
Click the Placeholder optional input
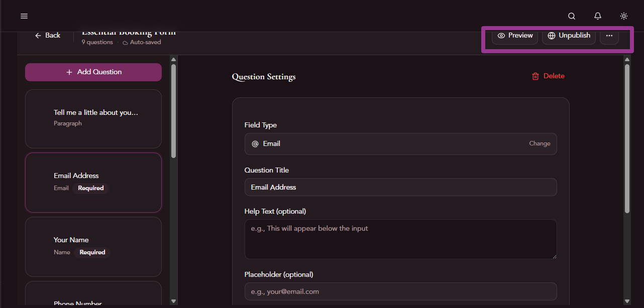click(x=400, y=291)
